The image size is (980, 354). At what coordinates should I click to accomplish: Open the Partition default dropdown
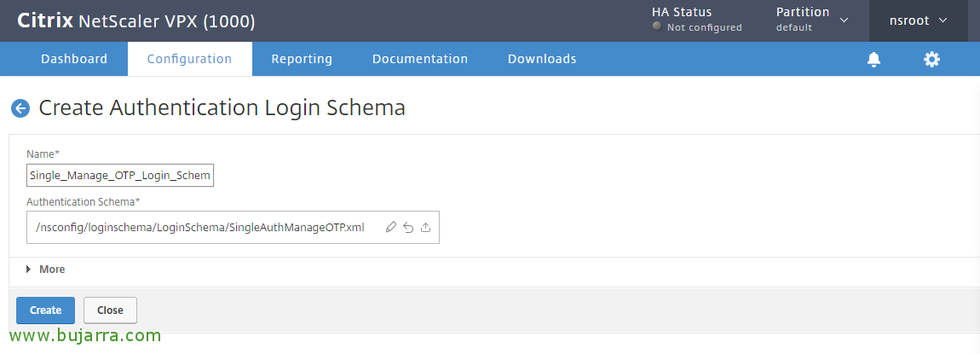pyautogui.click(x=812, y=20)
